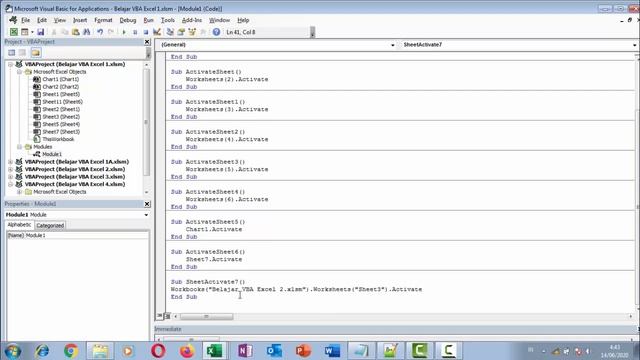Viewport: 640px width, 360px height.
Task: Open Excel from the Windows taskbar
Action: (x=214, y=351)
